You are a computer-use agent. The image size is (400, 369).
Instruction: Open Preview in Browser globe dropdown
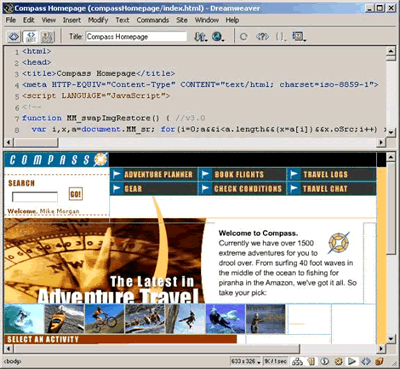click(218, 37)
